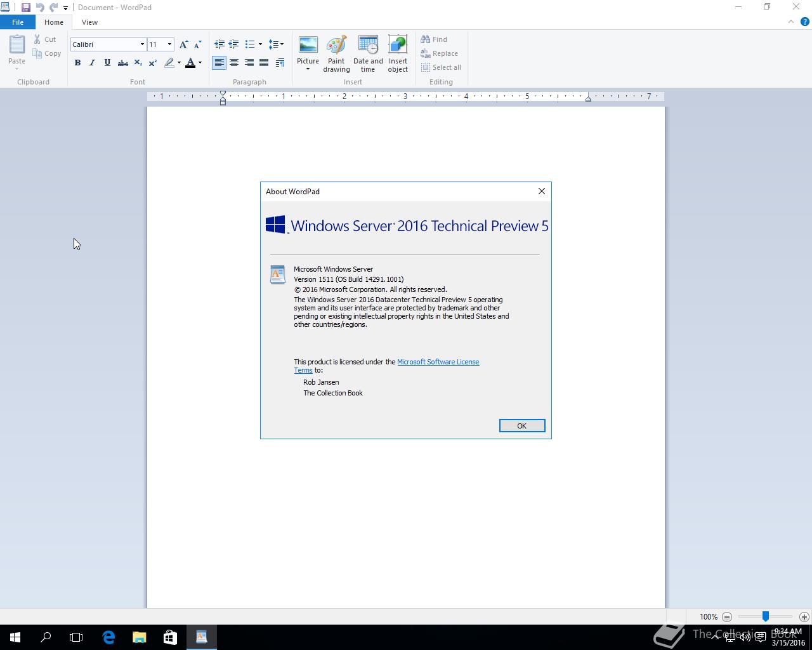812x650 pixels.
Task: Click the zoom in plus button
Action: pyautogui.click(x=804, y=616)
